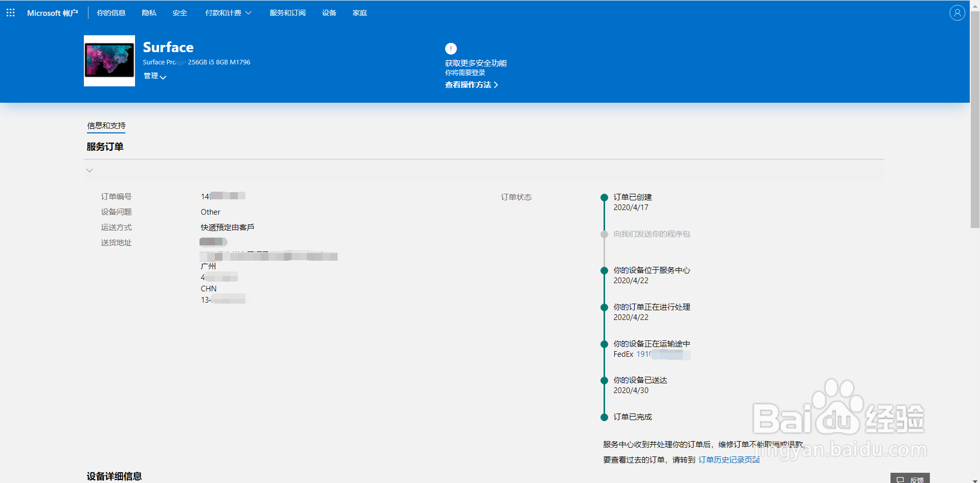The height and width of the screenshot is (483, 980).
Task: Click the security alert exclamation icon
Action: coord(451,49)
